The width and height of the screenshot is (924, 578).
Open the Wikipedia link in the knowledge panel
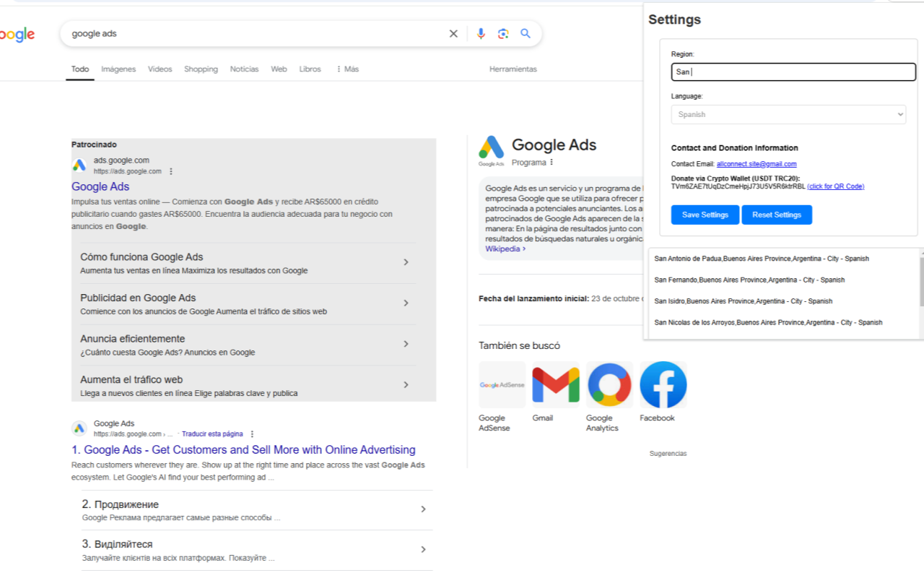coord(502,249)
